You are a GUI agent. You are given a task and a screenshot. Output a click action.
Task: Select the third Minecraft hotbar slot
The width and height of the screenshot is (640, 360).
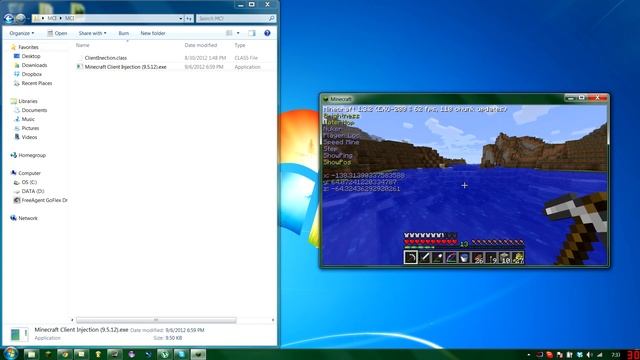(x=438, y=257)
